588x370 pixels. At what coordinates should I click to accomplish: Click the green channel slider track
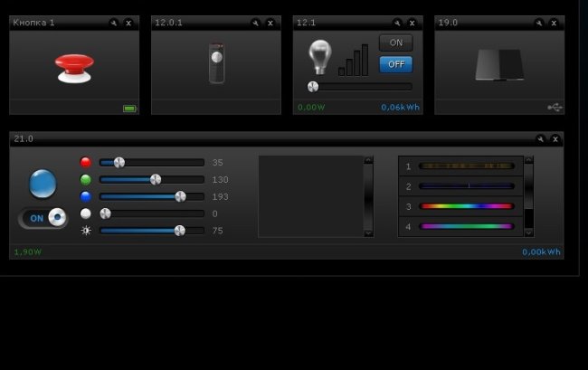151,180
